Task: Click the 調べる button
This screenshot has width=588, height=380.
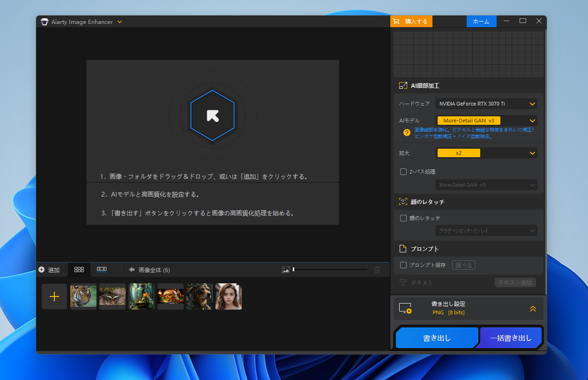Action: click(464, 265)
